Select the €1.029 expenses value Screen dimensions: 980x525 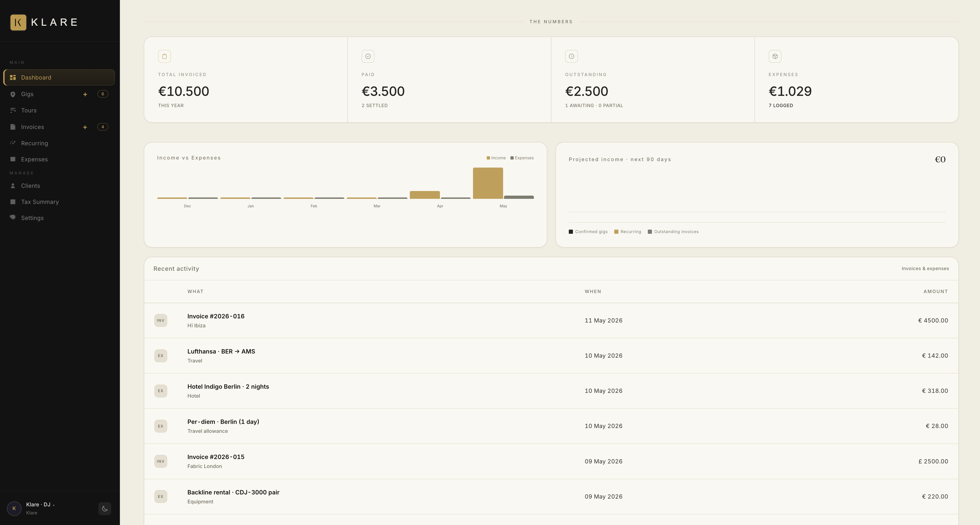tap(790, 91)
